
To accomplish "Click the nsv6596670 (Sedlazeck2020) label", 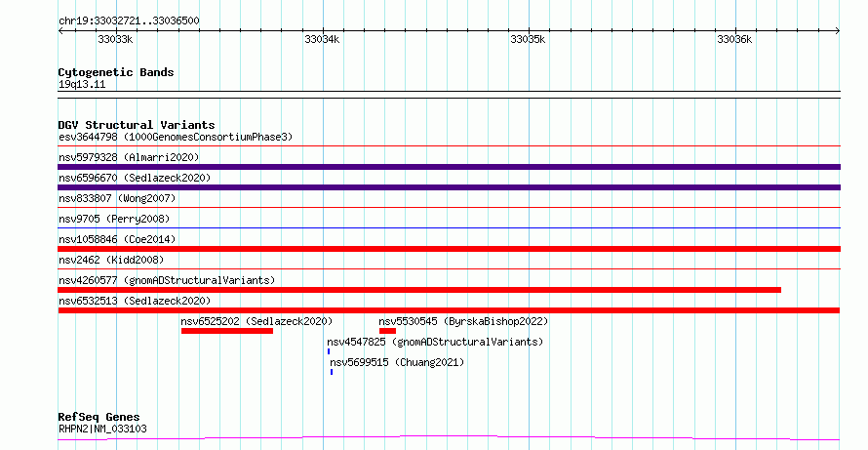I will pyautogui.click(x=135, y=178).
